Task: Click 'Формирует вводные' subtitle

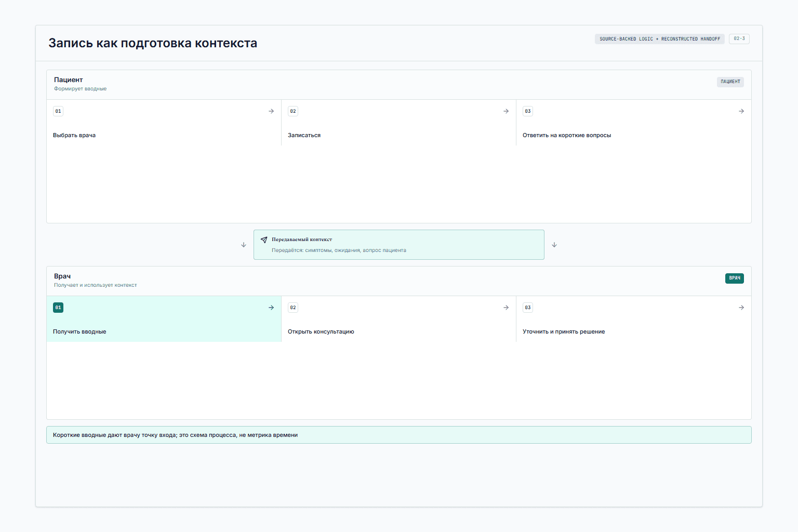Action: click(80, 89)
